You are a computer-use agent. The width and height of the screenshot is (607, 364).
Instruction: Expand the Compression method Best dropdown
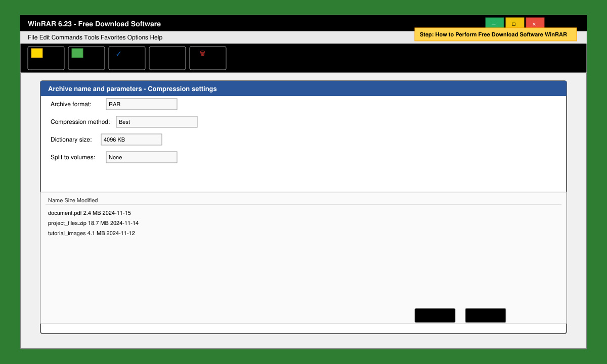coord(157,122)
